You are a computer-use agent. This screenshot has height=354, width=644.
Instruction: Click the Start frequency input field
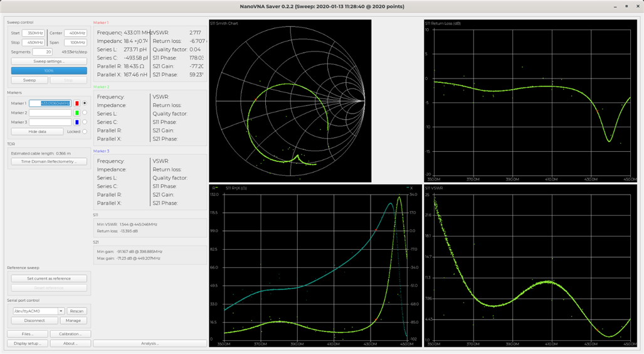33,33
